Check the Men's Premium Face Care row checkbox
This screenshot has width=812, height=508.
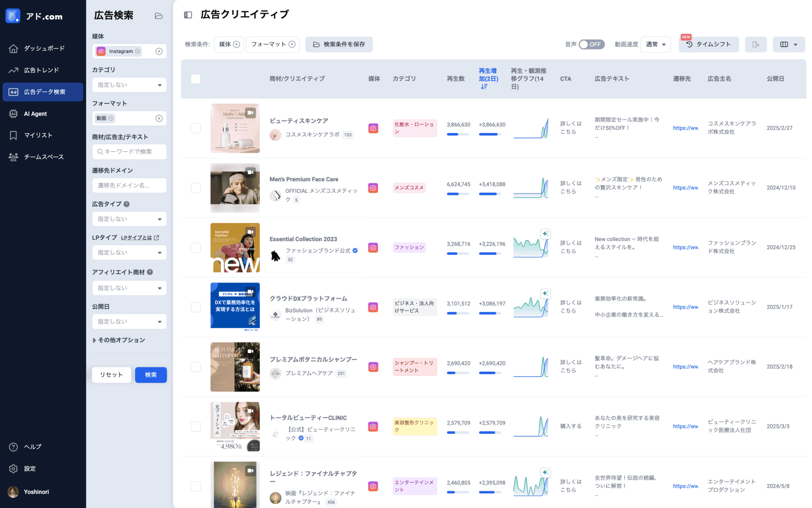(195, 188)
